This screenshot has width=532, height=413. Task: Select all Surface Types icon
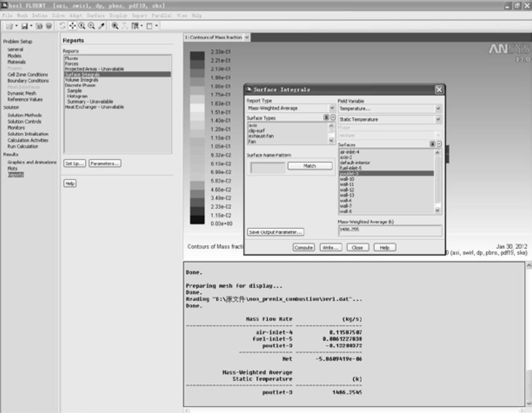tap(326, 118)
